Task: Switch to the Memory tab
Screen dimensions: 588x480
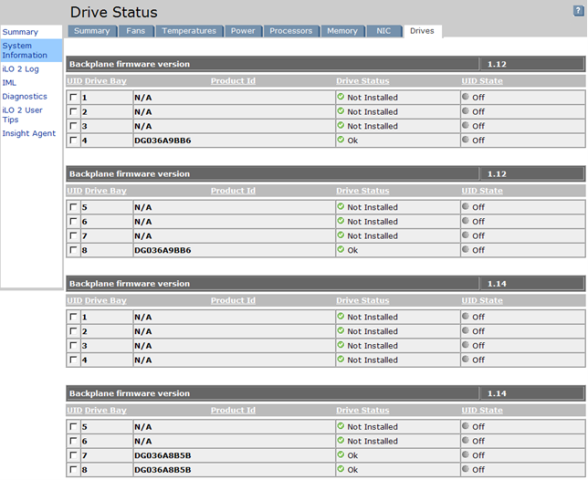Action: (x=342, y=31)
